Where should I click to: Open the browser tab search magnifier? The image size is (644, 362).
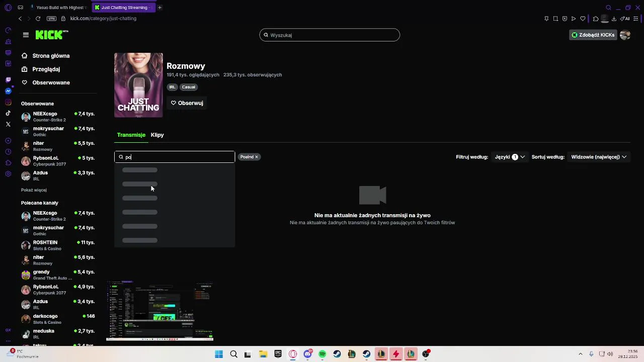tap(608, 8)
